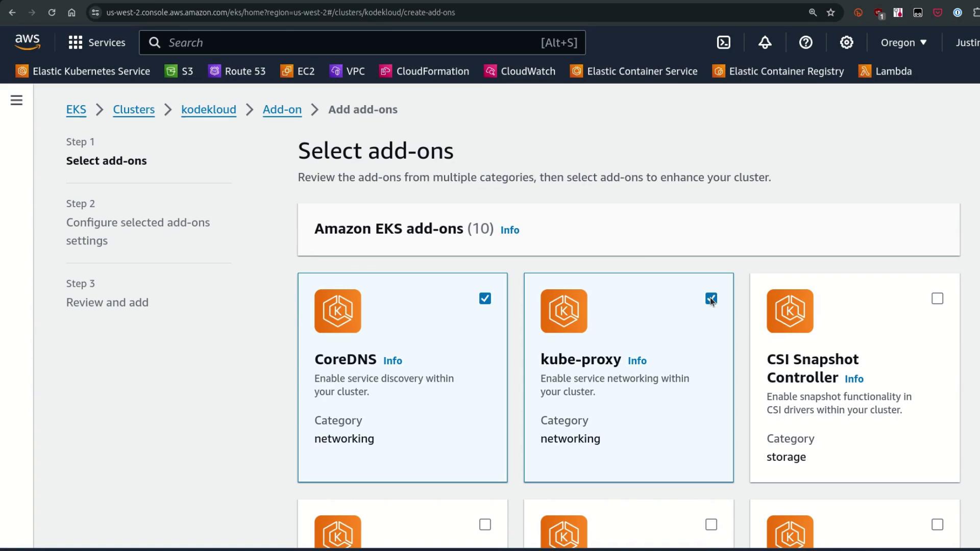The image size is (980, 551).
Task: Open the AWS CloudShell icon
Action: point(724,42)
